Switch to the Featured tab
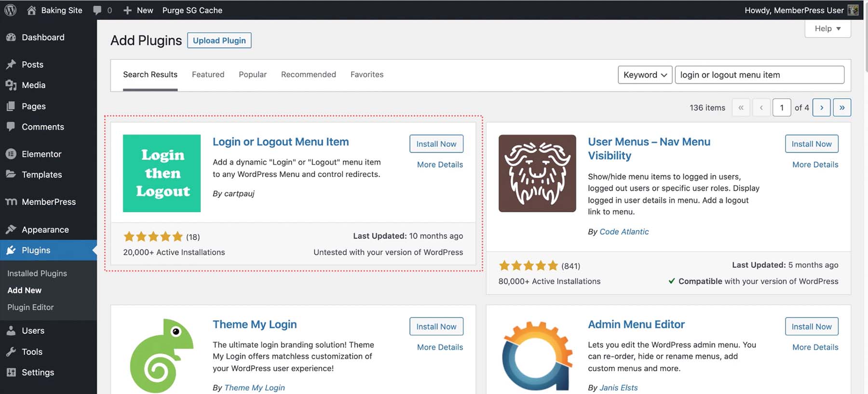 pos(208,75)
